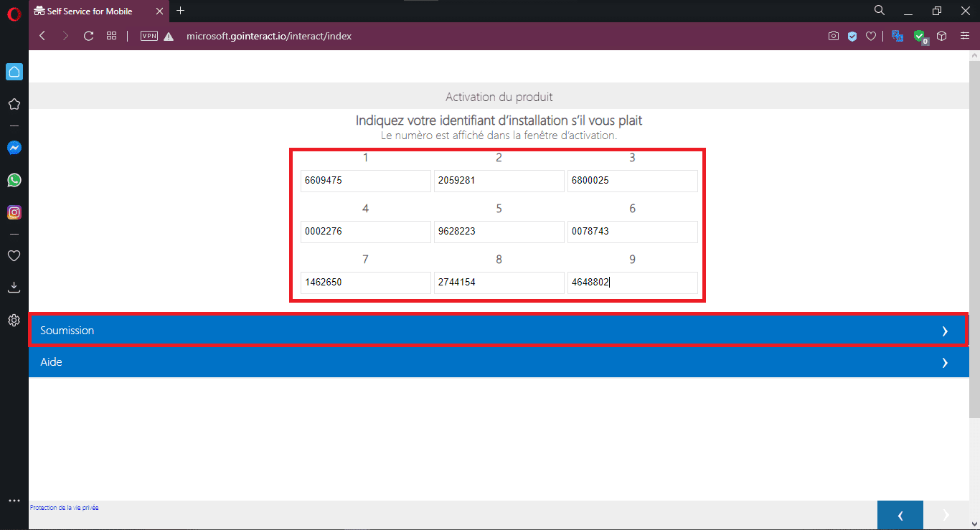The width and height of the screenshot is (980, 530).
Task: Open Messenger in the Opera sidebar
Action: coord(14,148)
